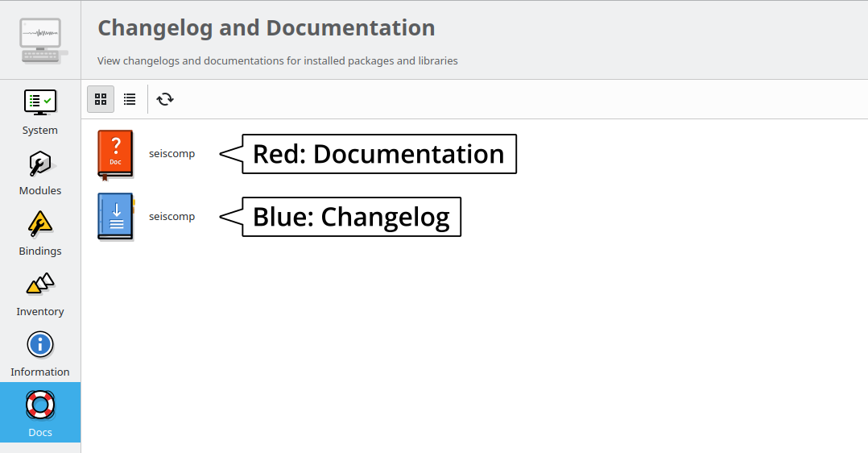Click the "Bindings" sidebar label
The height and width of the screenshot is (453, 868).
coord(40,251)
